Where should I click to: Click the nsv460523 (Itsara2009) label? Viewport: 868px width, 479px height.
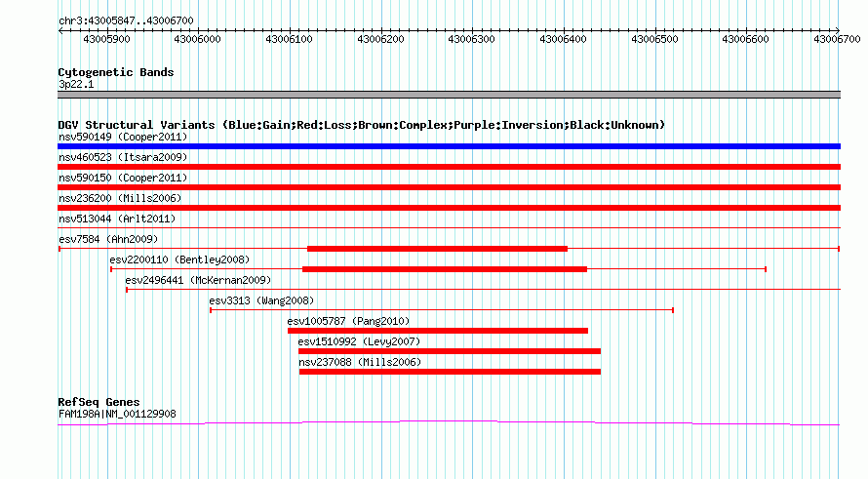click(123, 157)
